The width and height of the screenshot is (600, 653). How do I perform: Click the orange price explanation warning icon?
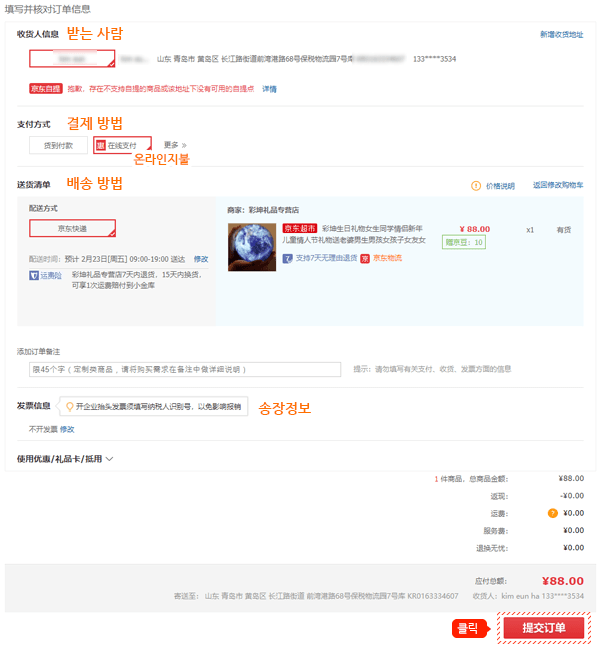click(476, 186)
